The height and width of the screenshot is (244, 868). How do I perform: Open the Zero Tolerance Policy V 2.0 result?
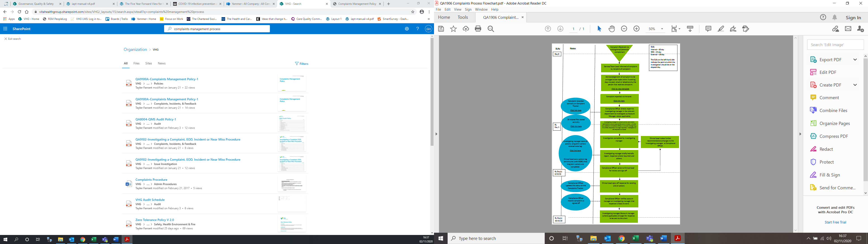coord(155,220)
